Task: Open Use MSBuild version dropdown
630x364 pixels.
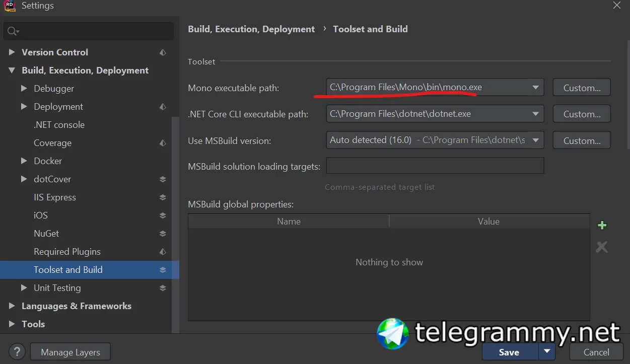Action: point(535,140)
